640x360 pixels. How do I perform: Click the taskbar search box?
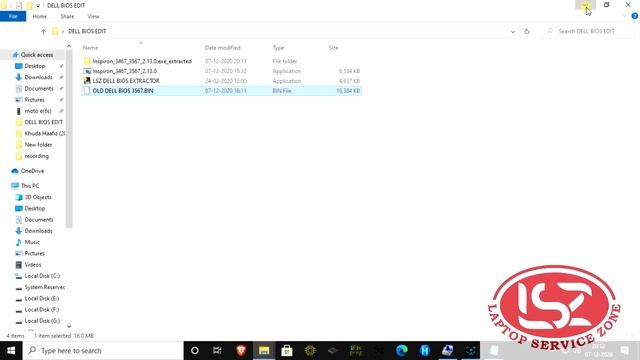pos(103,351)
